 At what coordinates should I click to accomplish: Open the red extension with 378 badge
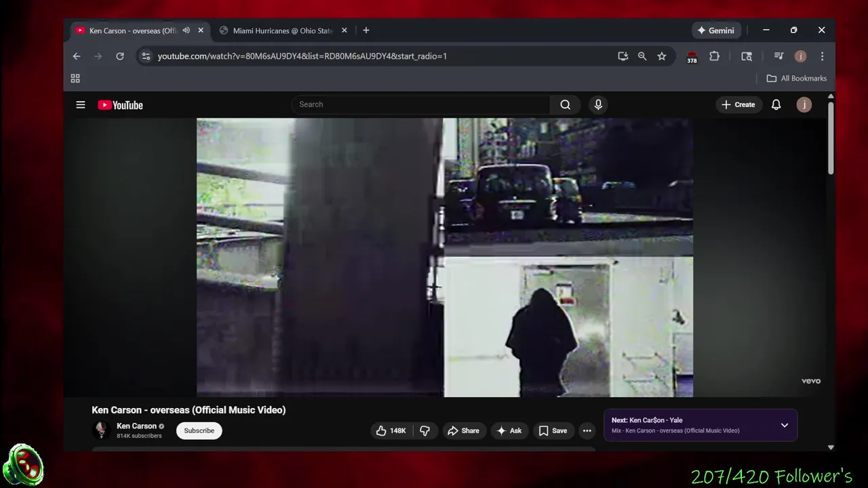pyautogui.click(x=692, y=57)
